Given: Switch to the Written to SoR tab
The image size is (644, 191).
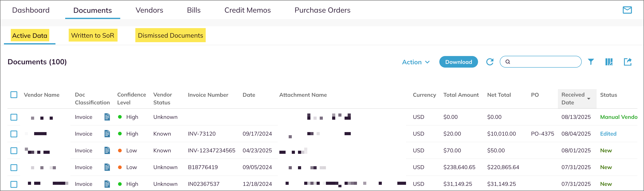Looking at the screenshot, I should [93, 35].
